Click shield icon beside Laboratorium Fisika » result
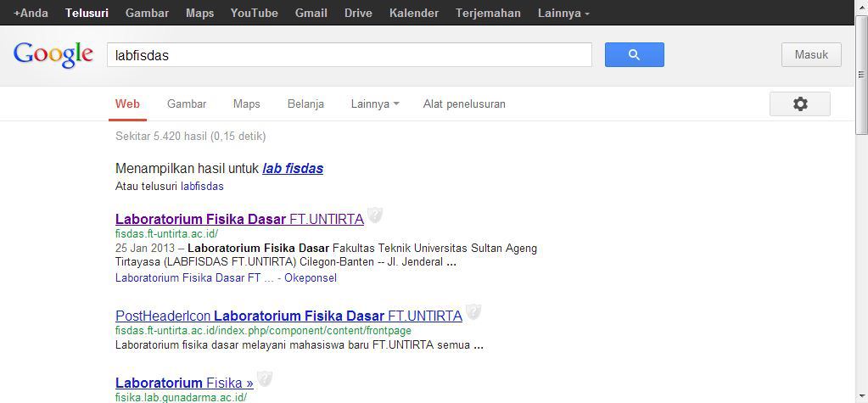This screenshot has width=868, height=403. [x=265, y=378]
